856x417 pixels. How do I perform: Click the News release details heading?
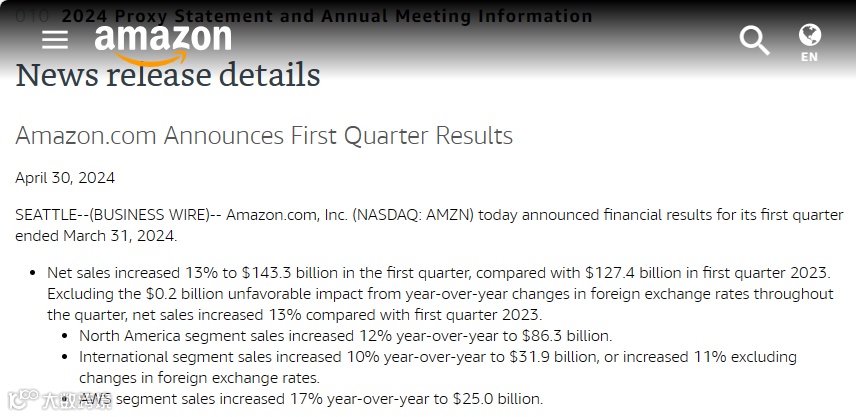(168, 75)
